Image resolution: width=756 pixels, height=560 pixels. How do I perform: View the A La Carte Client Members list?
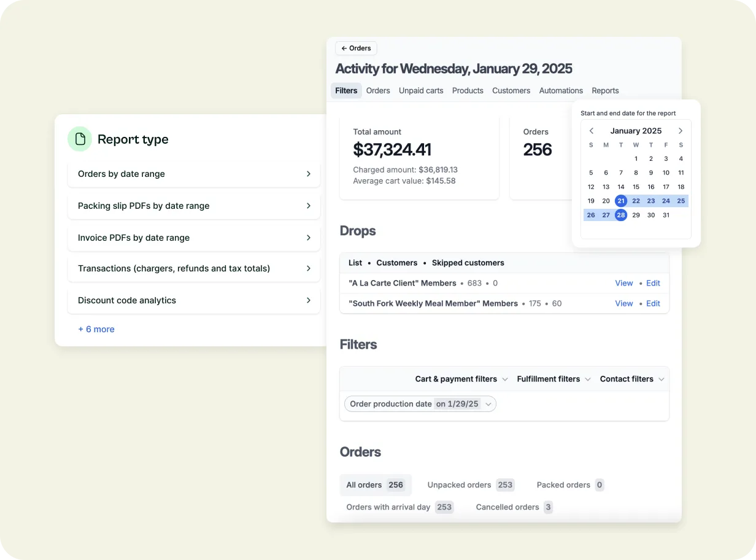[x=623, y=283]
